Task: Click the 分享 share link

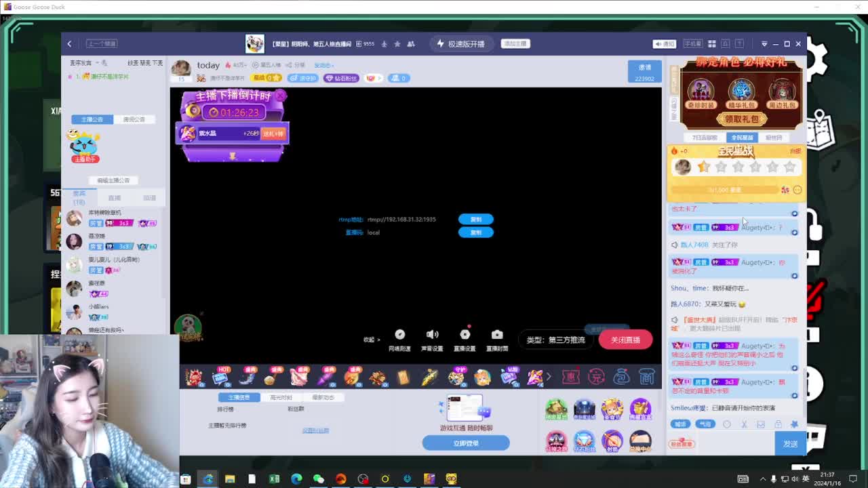Action: pos(296,65)
